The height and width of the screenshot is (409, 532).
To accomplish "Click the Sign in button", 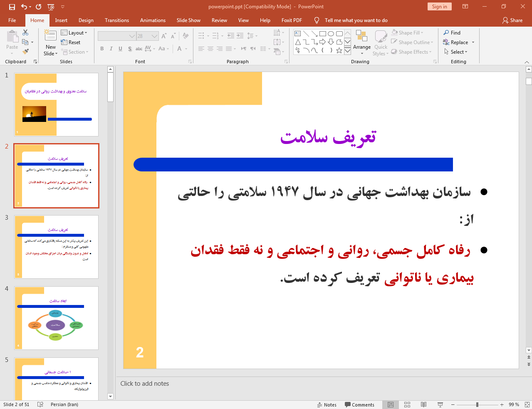I will [x=439, y=7].
